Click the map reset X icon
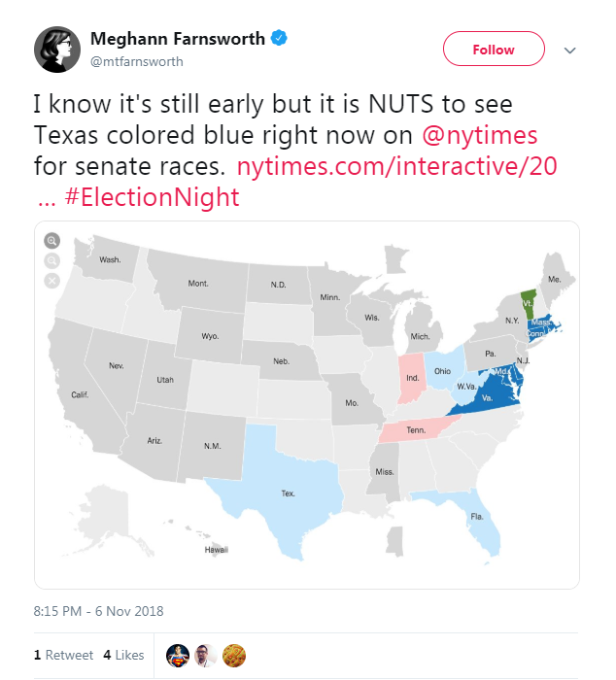Image resolution: width=616 pixels, height=680 pixels. pyautogui.click(x=52, y=281)
